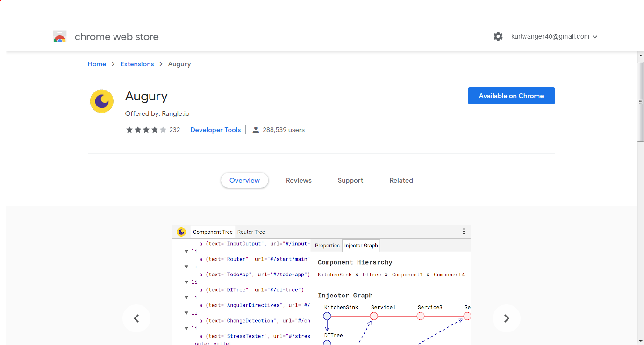Click the 232 ratings count
This screenshot has width=644, height=345.
[175, 130]
